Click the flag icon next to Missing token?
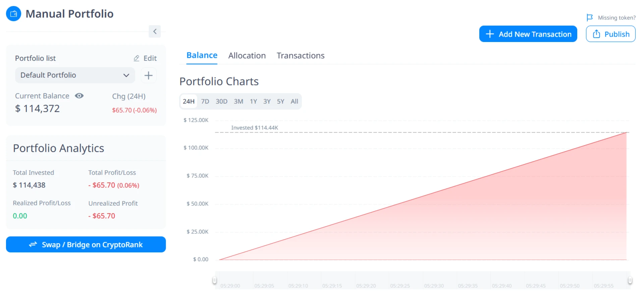 click(x=590, y=17)
